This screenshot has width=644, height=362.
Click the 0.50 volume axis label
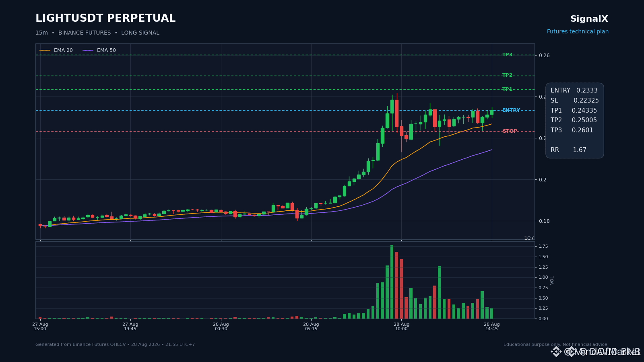point(543,298)
